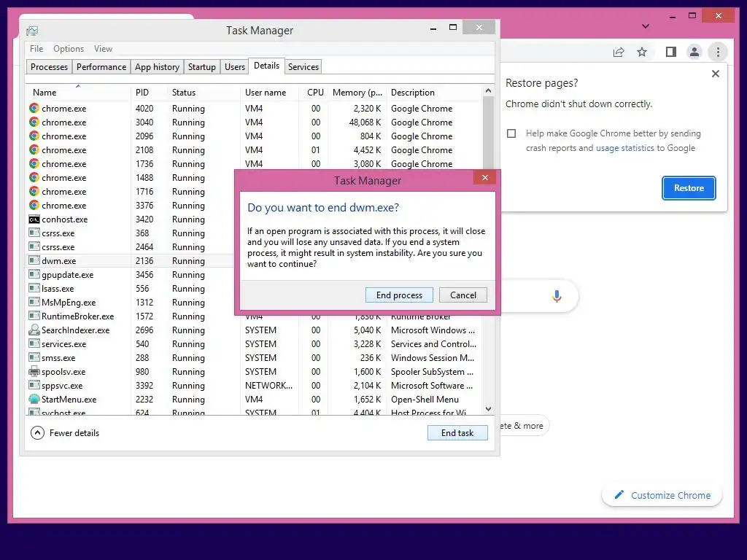Click the RuntimeBroker.exe process icon
The width and height of the screenshot is (747, 560).
coord(34,316)
